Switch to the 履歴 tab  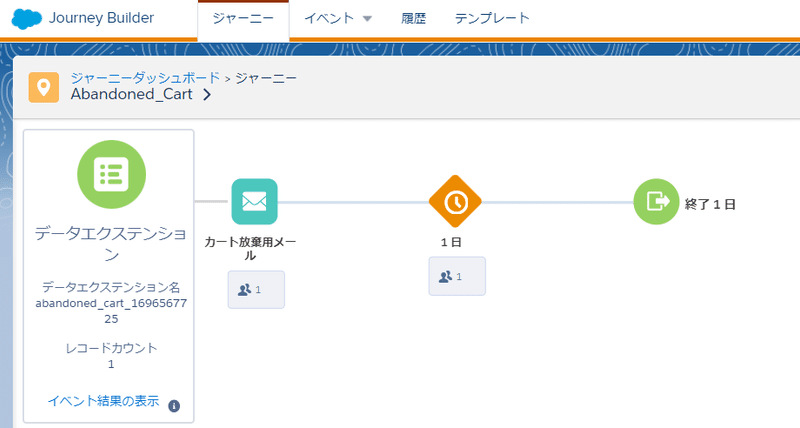(413, 18)
